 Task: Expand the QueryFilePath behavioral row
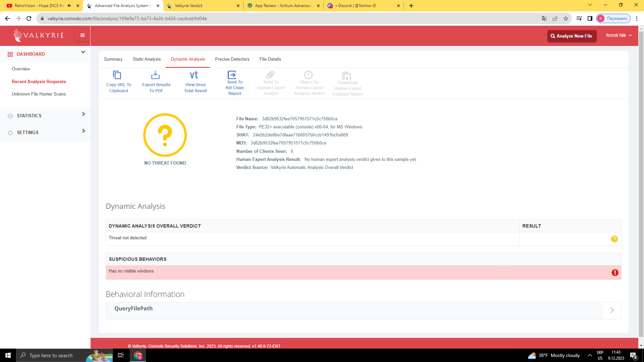pos(612,310)
